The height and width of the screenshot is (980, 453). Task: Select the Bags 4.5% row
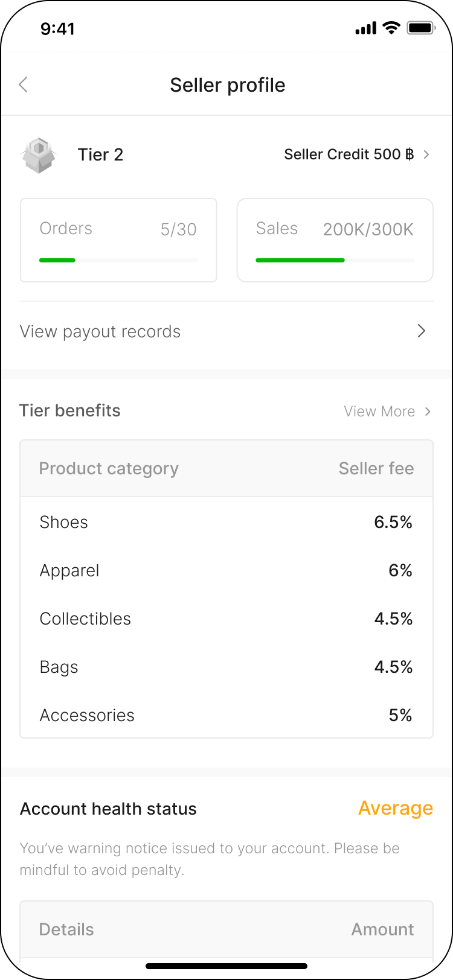(226, 667)
